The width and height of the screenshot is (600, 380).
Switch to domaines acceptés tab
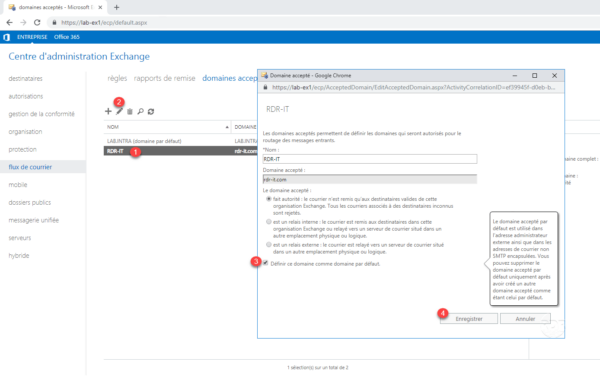point(230,78)
